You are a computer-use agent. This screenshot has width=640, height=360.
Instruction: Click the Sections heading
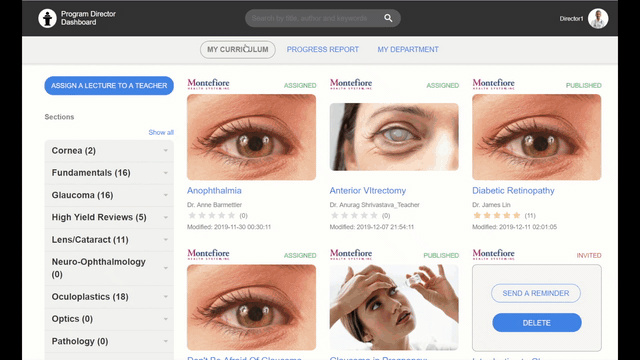[x=60, y=117]
